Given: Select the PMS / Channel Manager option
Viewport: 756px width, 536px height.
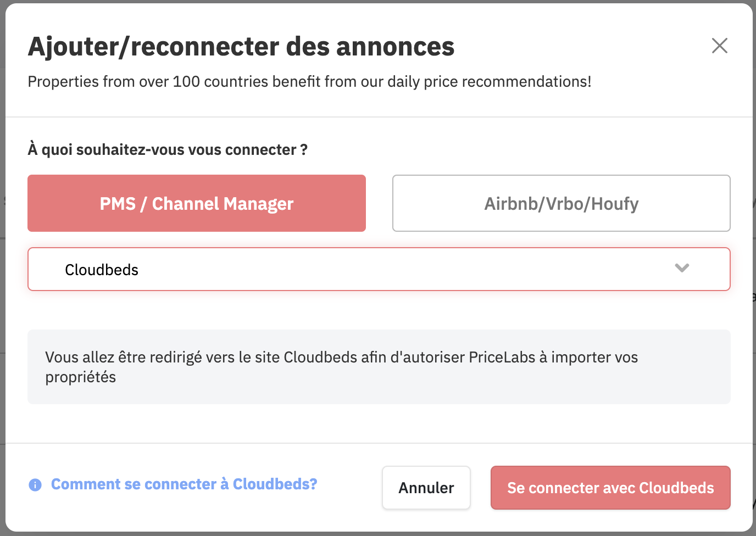Looking at the screenshot, I should click(x=197, y=203).
